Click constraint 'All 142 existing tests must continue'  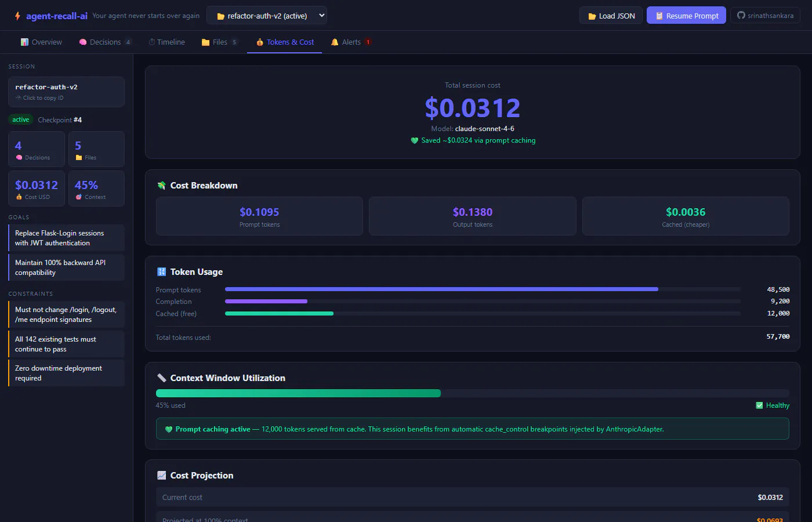(66, 344)
